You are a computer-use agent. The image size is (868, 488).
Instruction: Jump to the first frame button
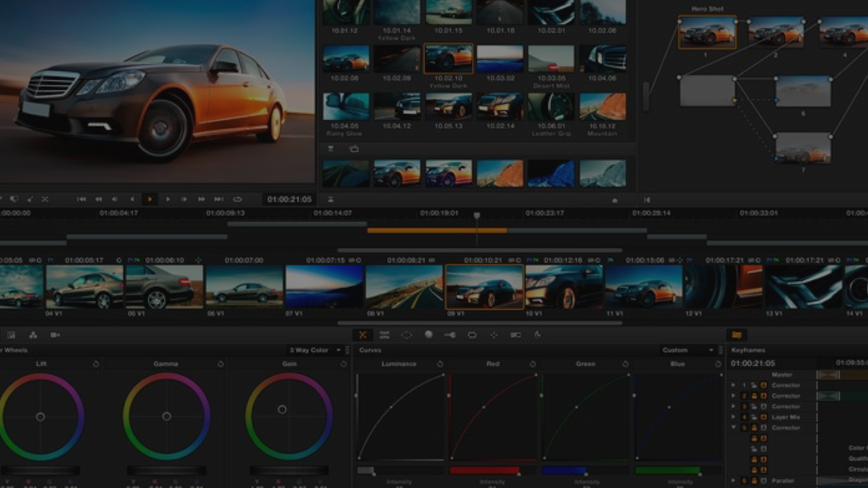pos(81,199)
